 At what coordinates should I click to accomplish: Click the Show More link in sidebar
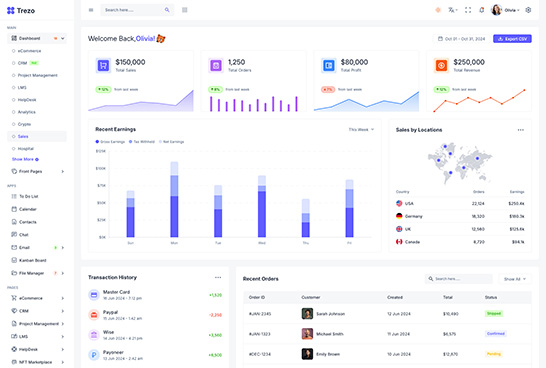coord(25,159)
